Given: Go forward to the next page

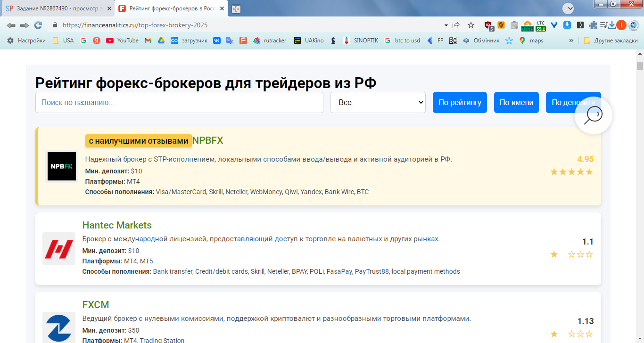Looking at the screenshot, I should tap(25, 25).
